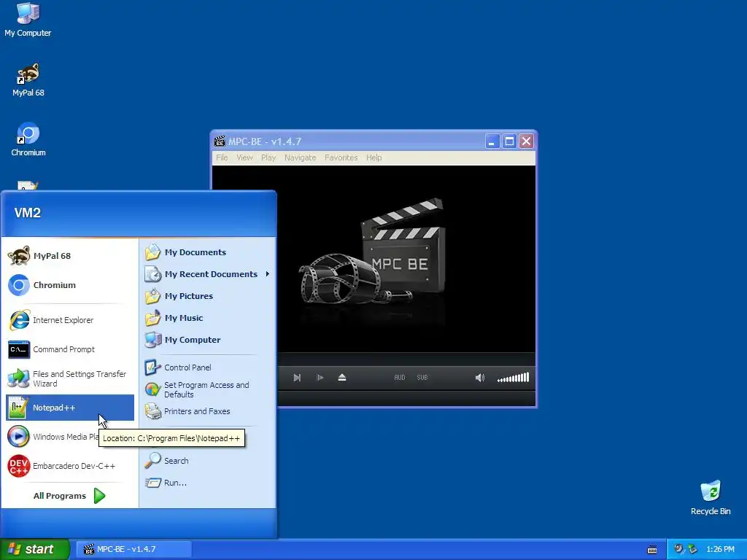The image size is (747, 560).
Task: Click the MPC BE clapperboard logo video area
Action: click(x=373, y=257)
